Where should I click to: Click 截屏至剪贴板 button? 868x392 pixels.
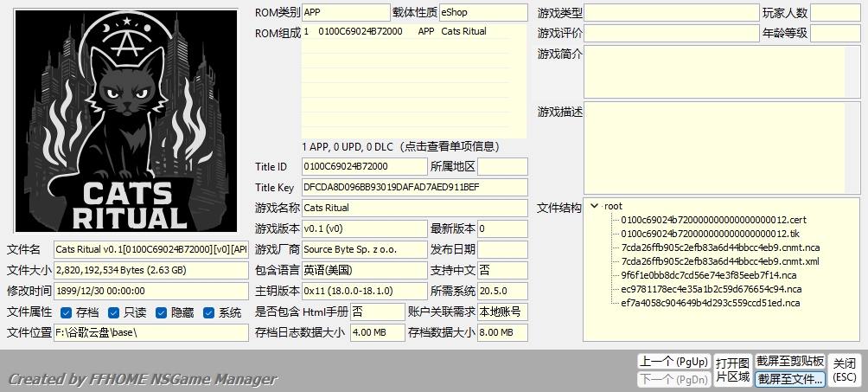789,361
